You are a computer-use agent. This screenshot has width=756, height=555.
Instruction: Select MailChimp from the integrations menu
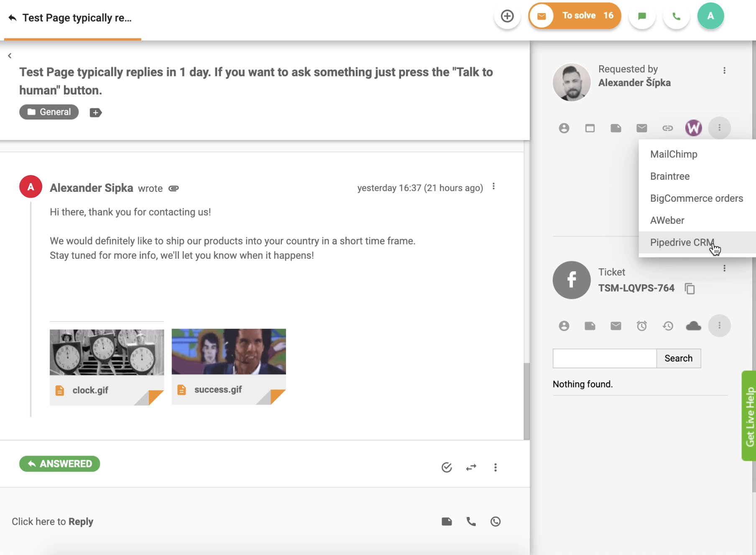point(673,154)
